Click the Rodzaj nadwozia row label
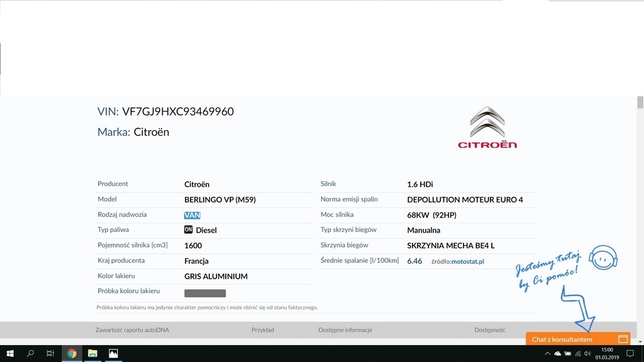The width and height of the screenshot is (644, 362). [x=122, y=215]
